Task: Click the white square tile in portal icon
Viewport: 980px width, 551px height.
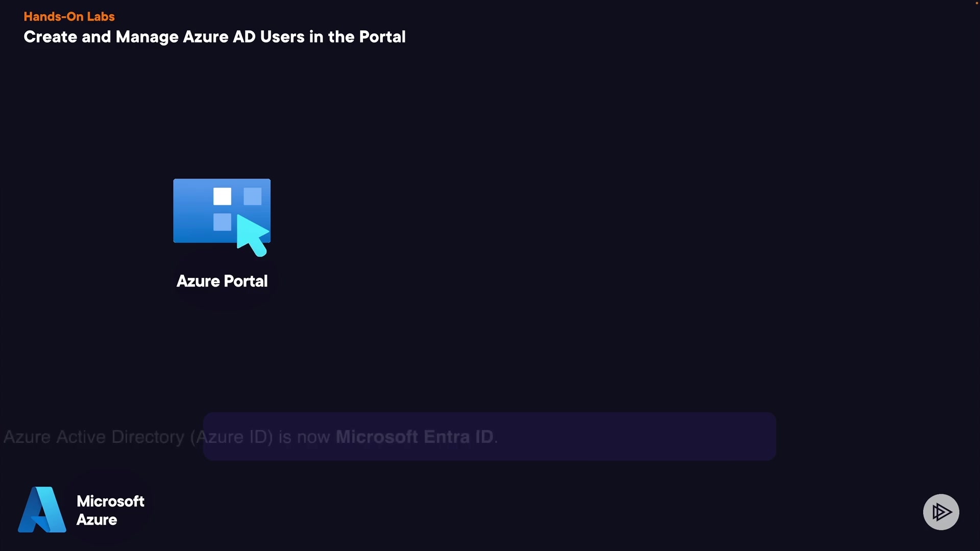Action: pos(222,196)
